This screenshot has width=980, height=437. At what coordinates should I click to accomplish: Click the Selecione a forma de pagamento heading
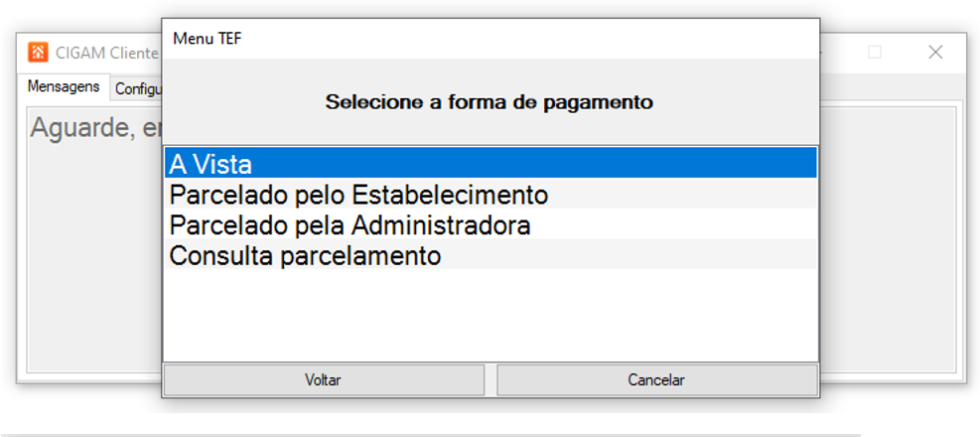tap(490, 101)
